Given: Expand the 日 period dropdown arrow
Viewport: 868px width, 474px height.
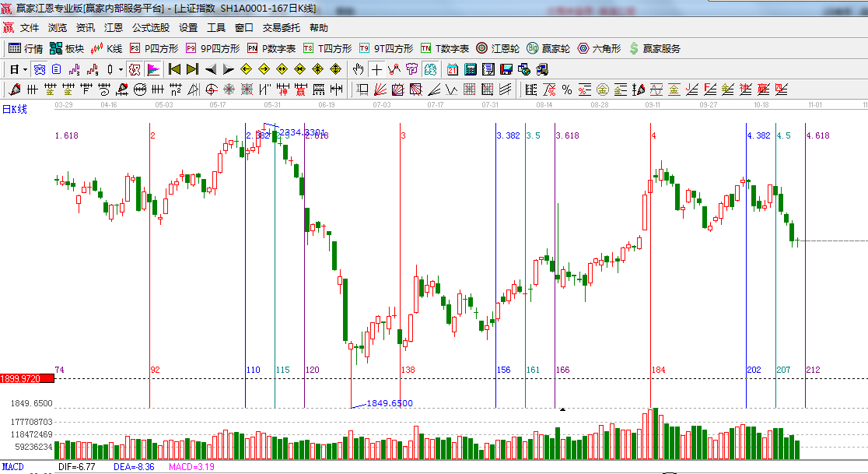Looking at the screenshot, I should (x=25, y=69).
